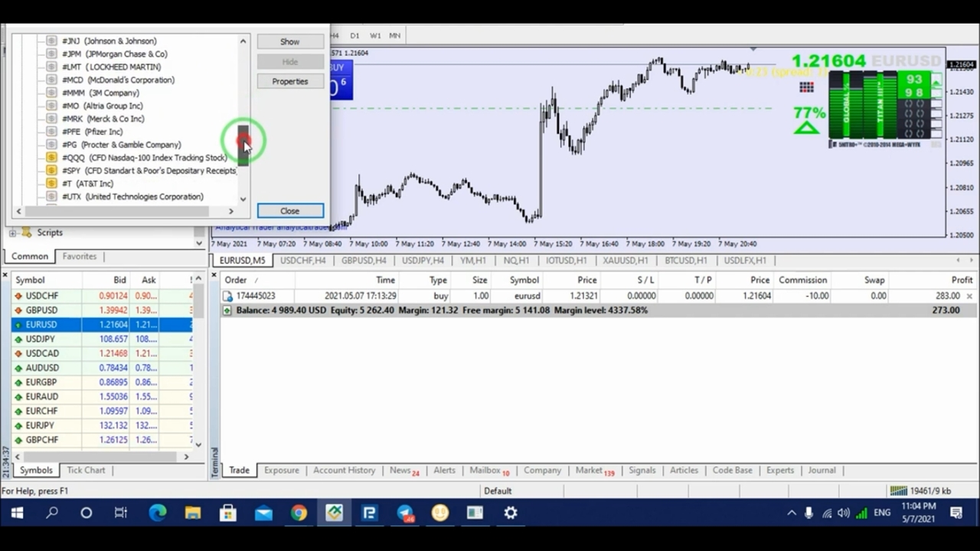Click the horizontal scrollbar in symbols list
Viewport: 980px width, 551px height.
122,211
